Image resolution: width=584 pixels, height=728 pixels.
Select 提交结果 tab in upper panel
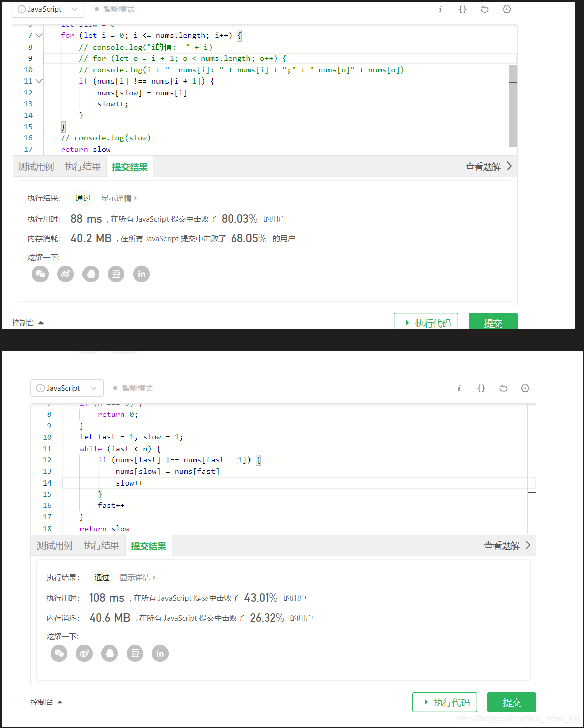point(130,167)
